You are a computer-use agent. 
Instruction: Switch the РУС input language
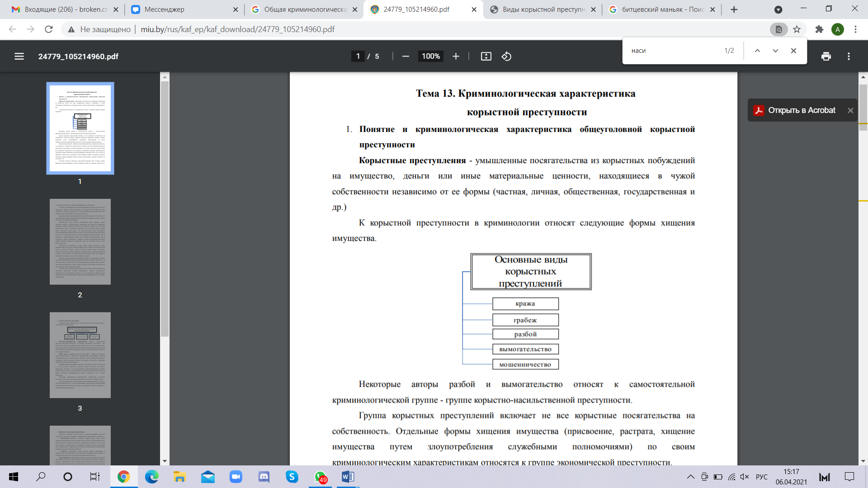click(762, 477)
